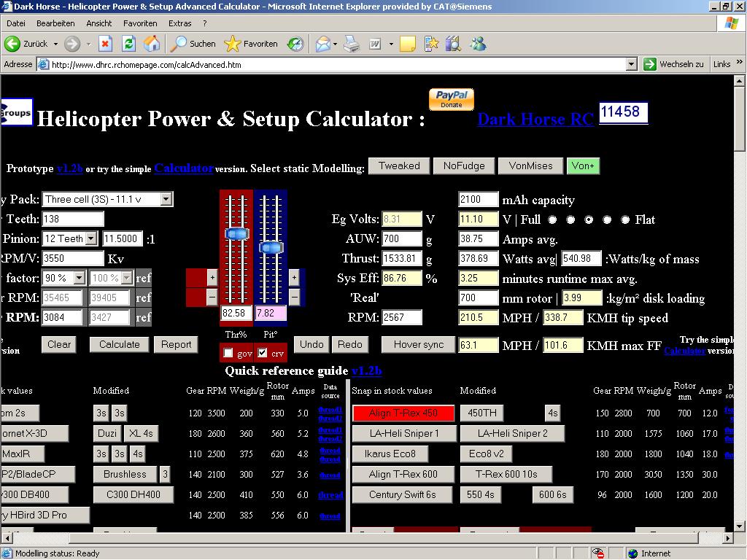Image resolution: width=747 pixels, height=560 pixels.
Task: Click the Messenger people icon
Action: [477, 44]
